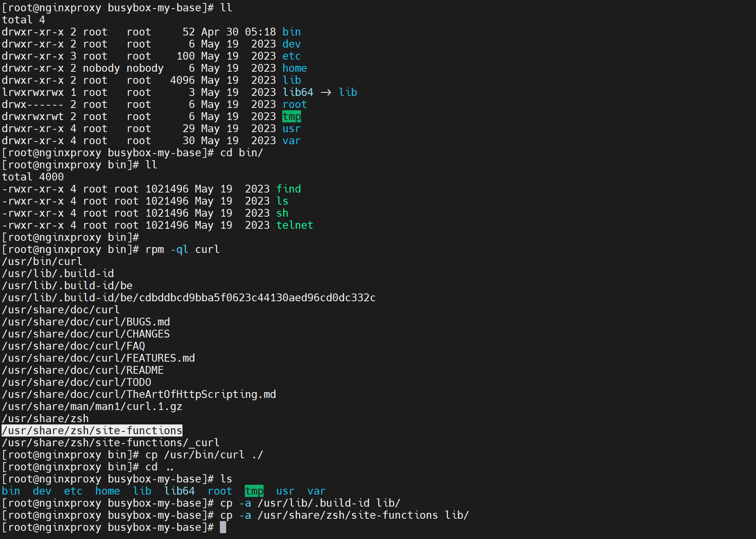Click the highlighted /usr/share/zsh/site-functions line
Image resolution: width=756 pixels, height=539 pixels.
[92, 431]
